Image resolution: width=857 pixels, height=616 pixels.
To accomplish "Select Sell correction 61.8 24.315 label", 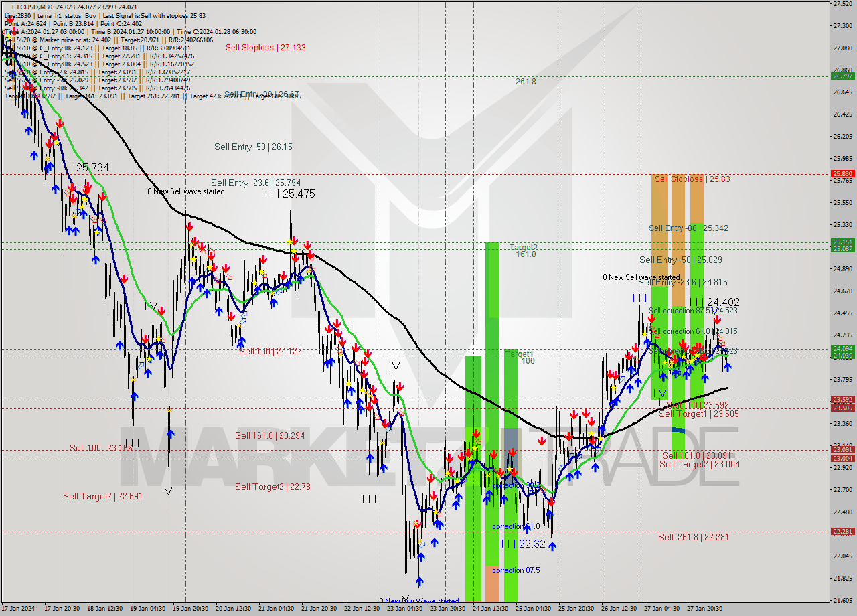I will point(694,331).
